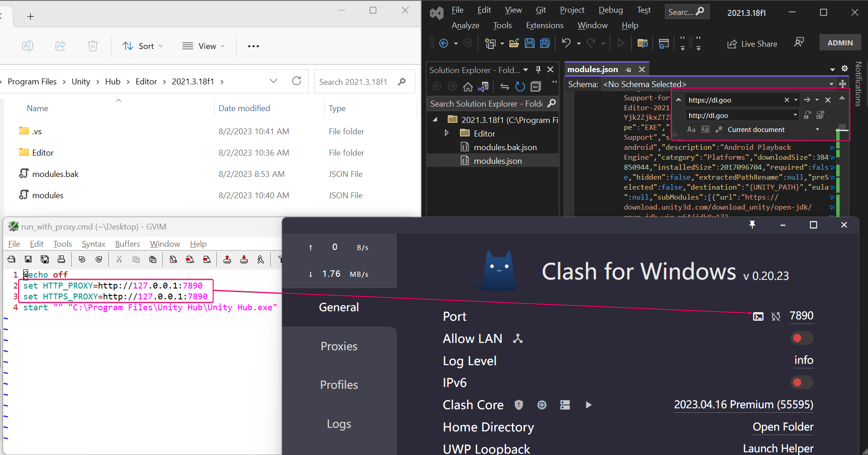Undo last change in GVIM toolbar

82,259
